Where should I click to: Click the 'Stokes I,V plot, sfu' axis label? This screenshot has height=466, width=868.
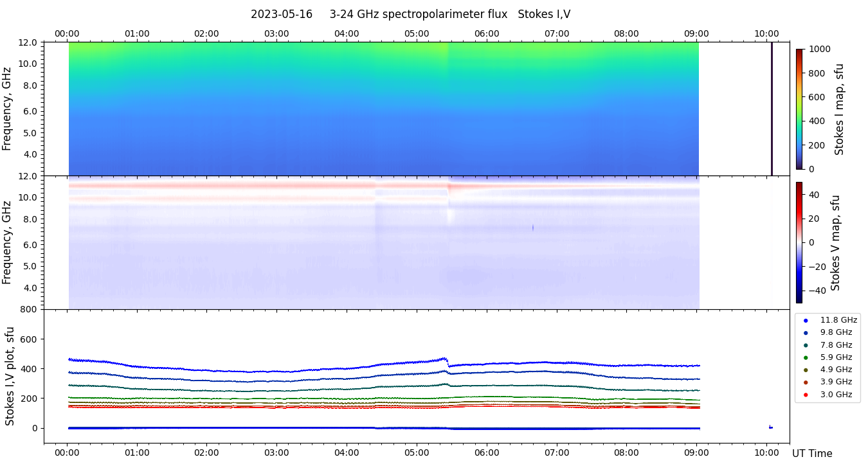tap(10, 376)
